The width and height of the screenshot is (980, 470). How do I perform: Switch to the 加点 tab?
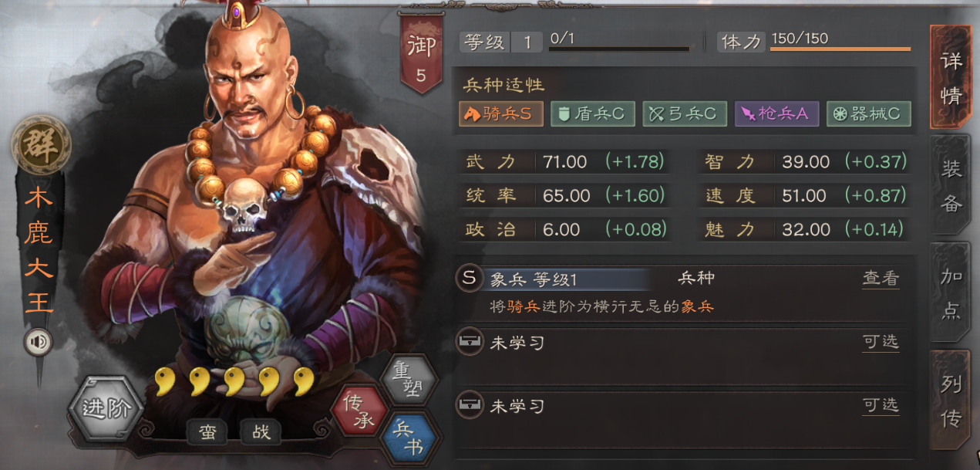950,292
